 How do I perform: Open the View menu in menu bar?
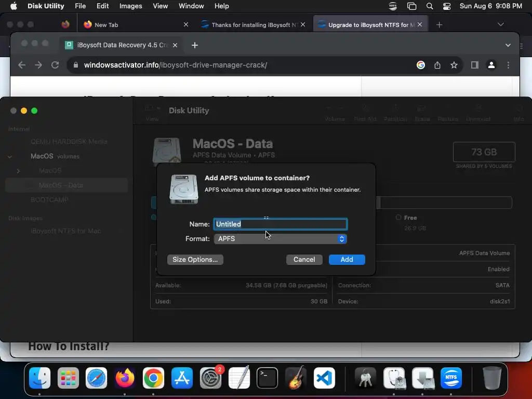[160, 6]
